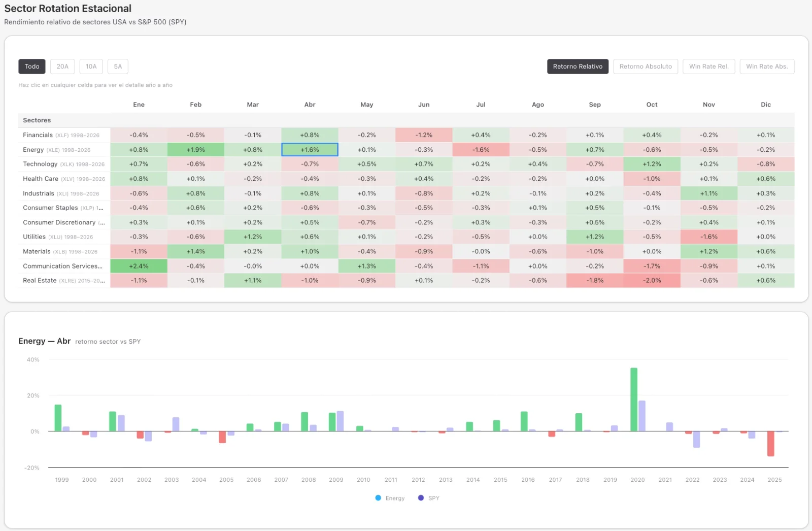Switch to Retorno Absoluto view
The image size is (812, 531).
coord(646,67)
